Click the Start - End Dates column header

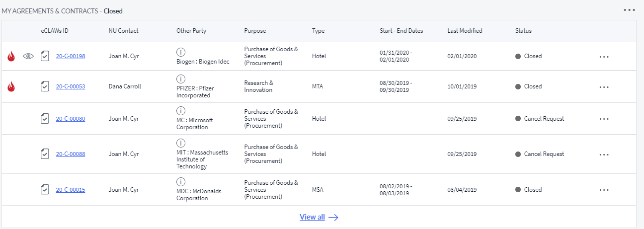coord(402,31)
